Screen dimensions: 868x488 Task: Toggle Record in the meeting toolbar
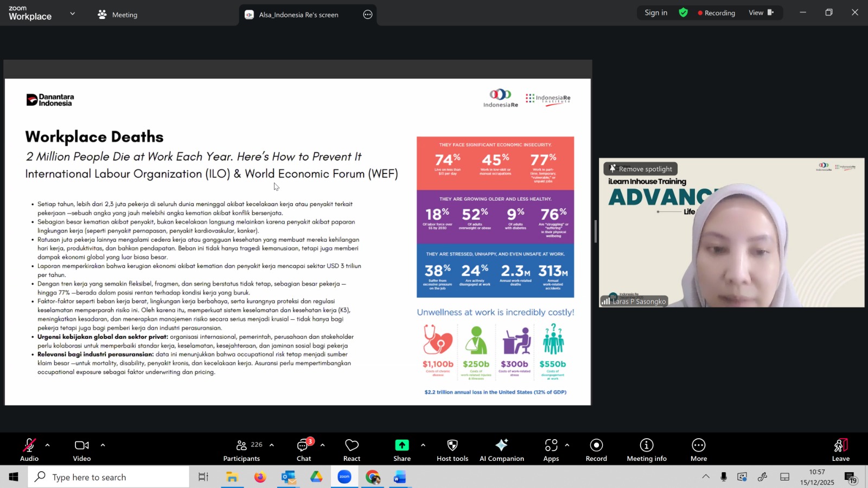pos(596,450)
